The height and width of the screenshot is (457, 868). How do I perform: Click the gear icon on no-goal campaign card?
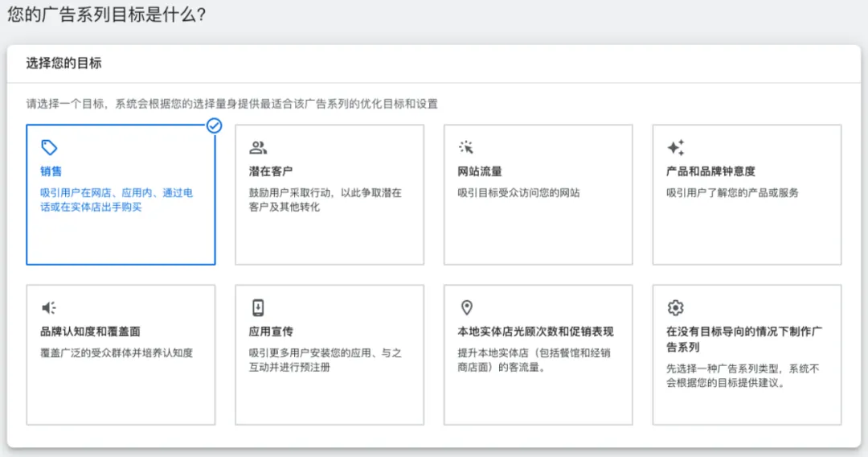tap(675, 307)
